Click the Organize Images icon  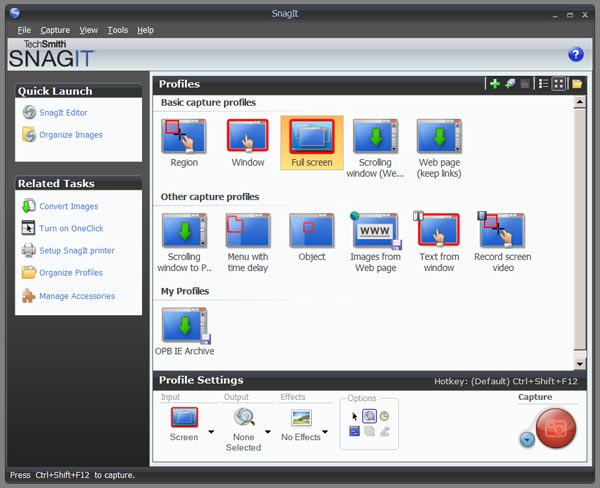point(29,135)
